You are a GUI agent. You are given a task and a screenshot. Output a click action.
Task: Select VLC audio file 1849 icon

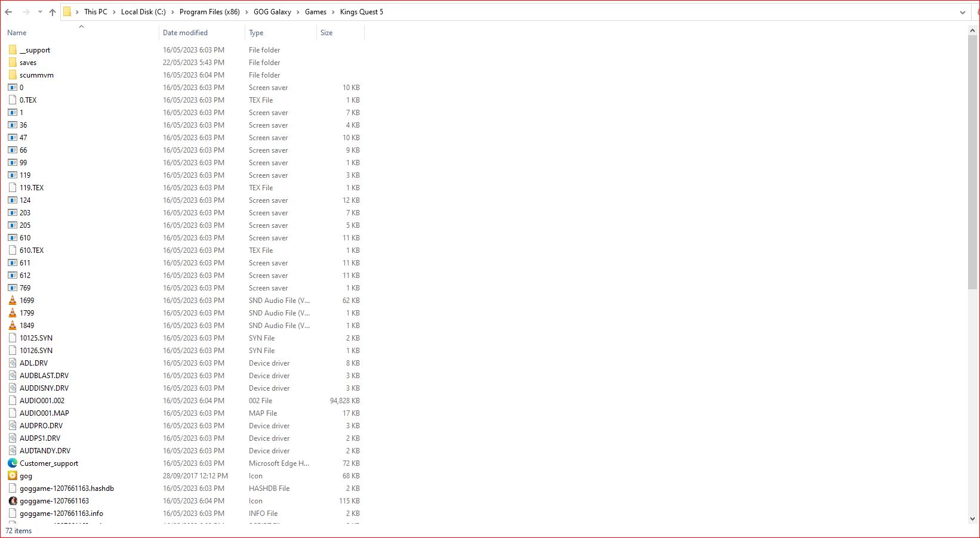pyautogui.click(x=13, y=326)
